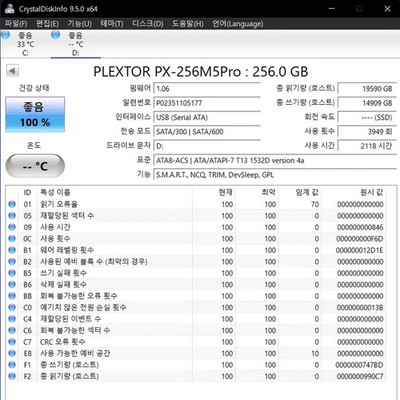Click the 특성 이름 column header

click(55, 192)
